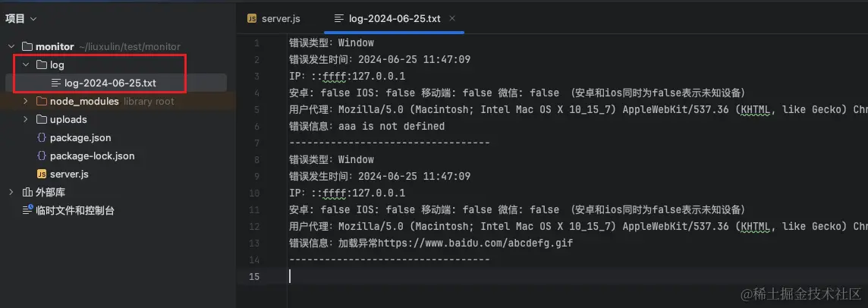This screenshot has height=308, width=868.
Task: Expand the 外部库 node chevron
Action: (x=11, y=193)
